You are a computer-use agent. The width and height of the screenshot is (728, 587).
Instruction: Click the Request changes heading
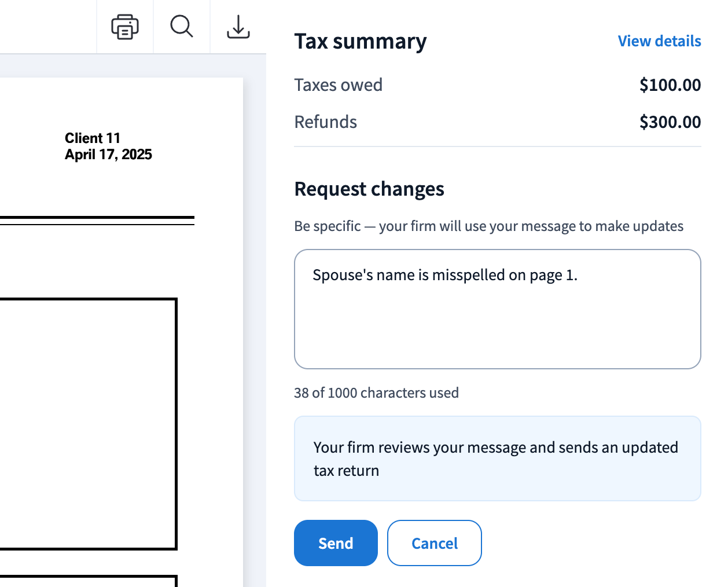click(x=369, y=189)
